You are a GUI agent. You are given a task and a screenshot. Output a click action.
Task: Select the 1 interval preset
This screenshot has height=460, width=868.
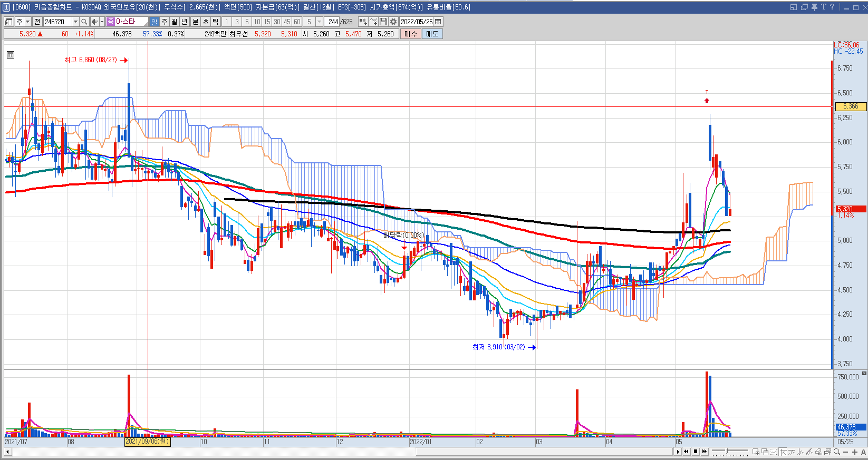coord(227,22)
